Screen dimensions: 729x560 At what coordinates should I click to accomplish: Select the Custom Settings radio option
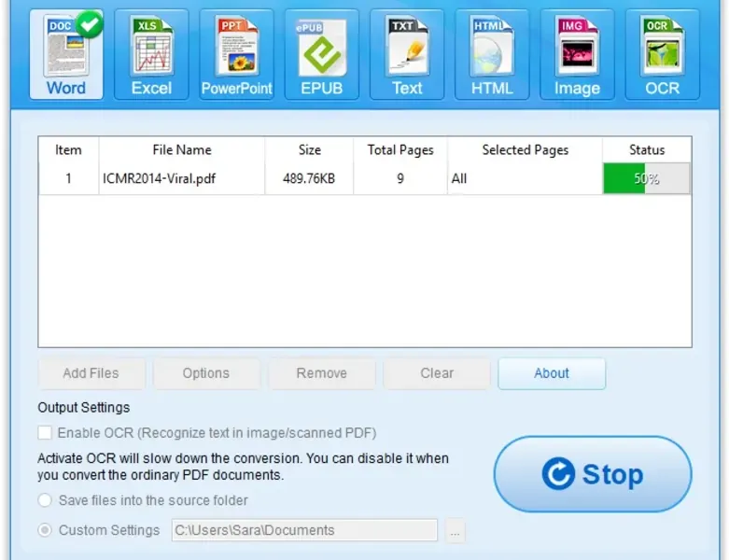point(45,530)
